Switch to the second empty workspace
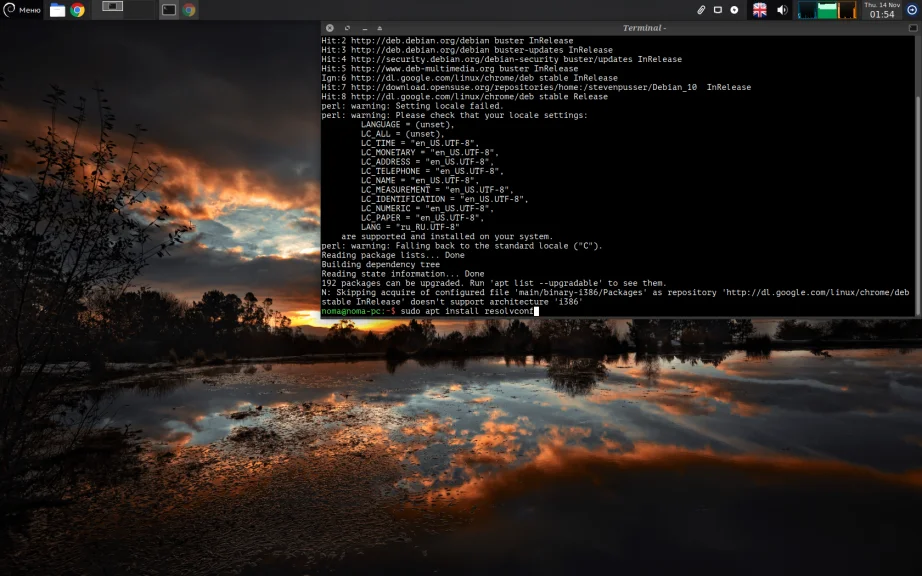922x576 pixels. click(x=139, y=9)
